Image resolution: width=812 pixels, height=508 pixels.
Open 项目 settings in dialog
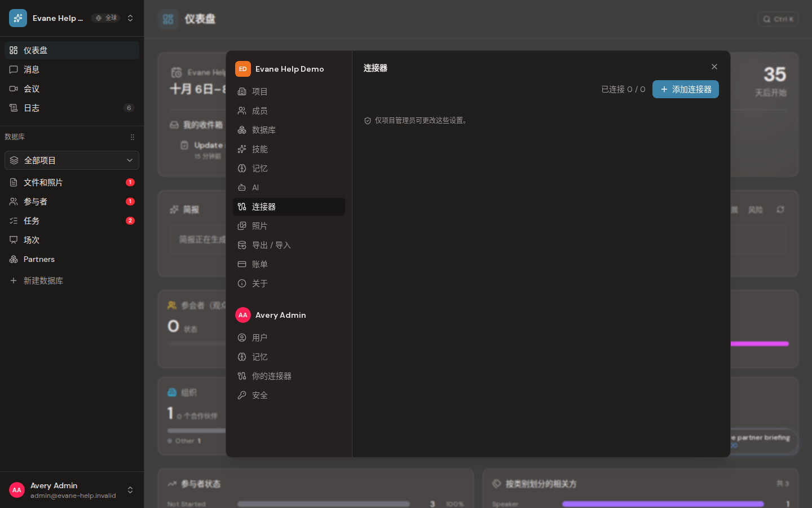coord(289,91)
